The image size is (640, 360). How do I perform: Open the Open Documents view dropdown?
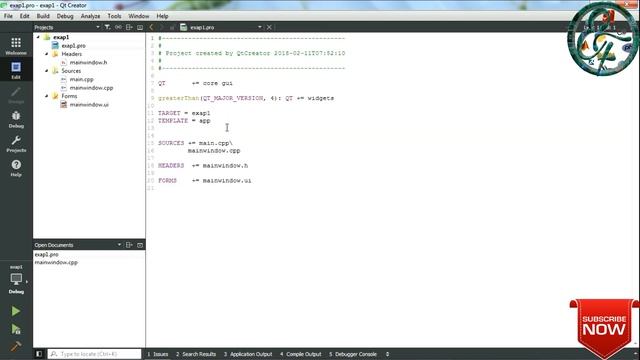point(119,245)
